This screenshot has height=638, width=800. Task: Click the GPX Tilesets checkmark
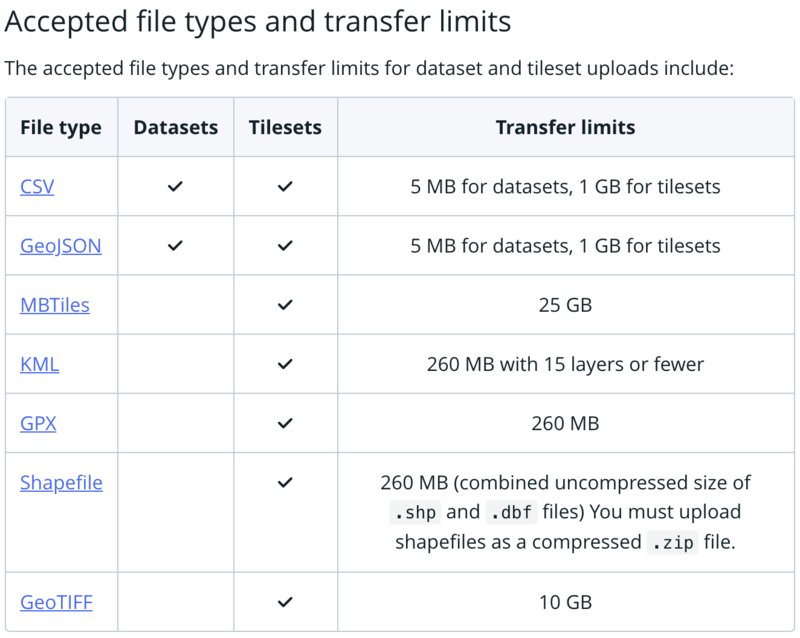[x=285, y=424]
